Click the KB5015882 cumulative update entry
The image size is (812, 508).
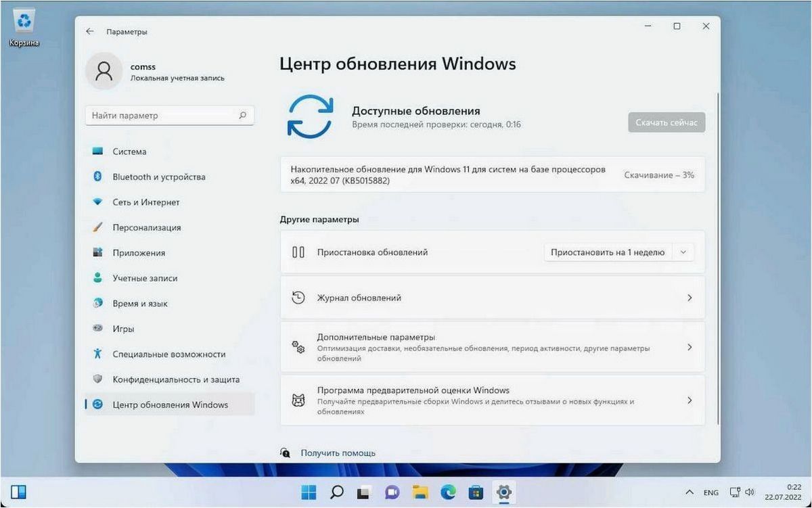click(492, 175)
